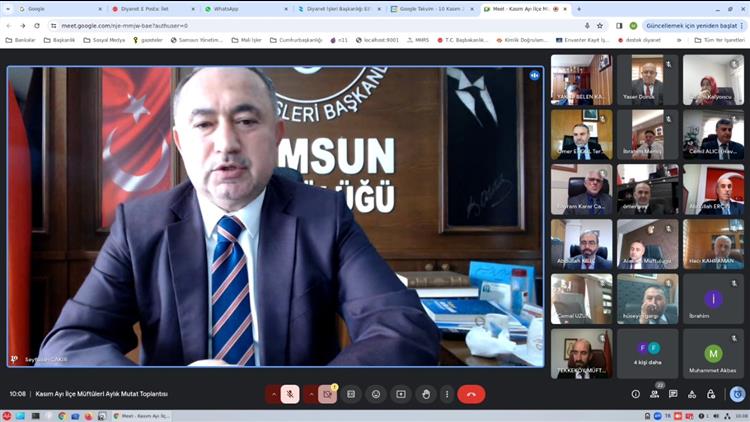Open microphone permission icon in address bar
Screen dimensions: 750x422
(587, 25)
